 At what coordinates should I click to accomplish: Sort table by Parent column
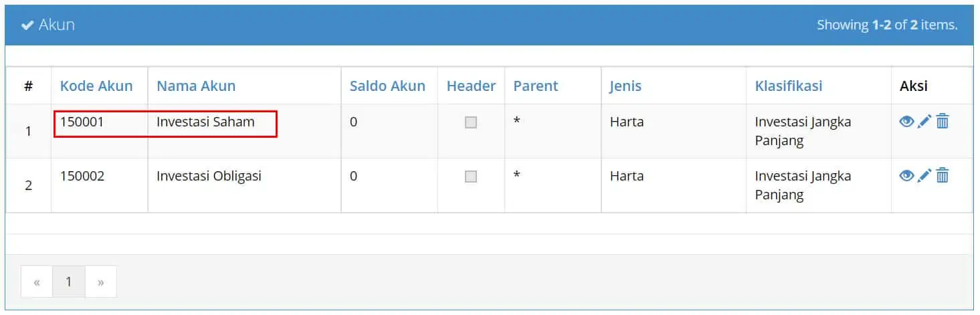click(x=536, y=86)
